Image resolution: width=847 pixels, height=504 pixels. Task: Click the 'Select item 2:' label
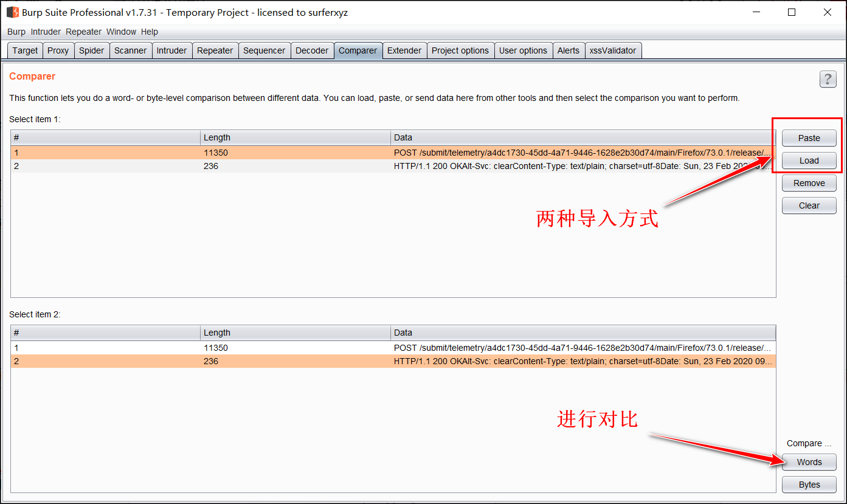[x=35, y=314]
